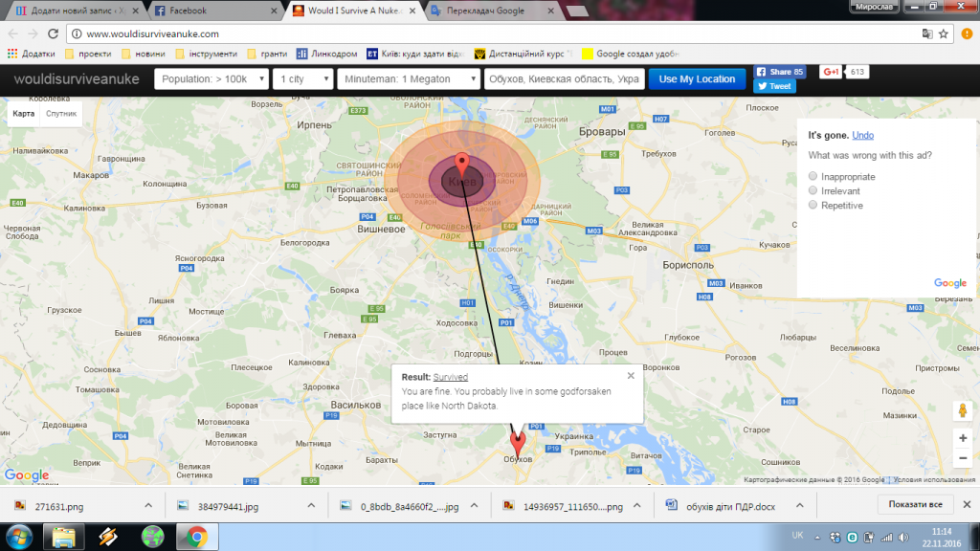Click the Survived result link

450,377
